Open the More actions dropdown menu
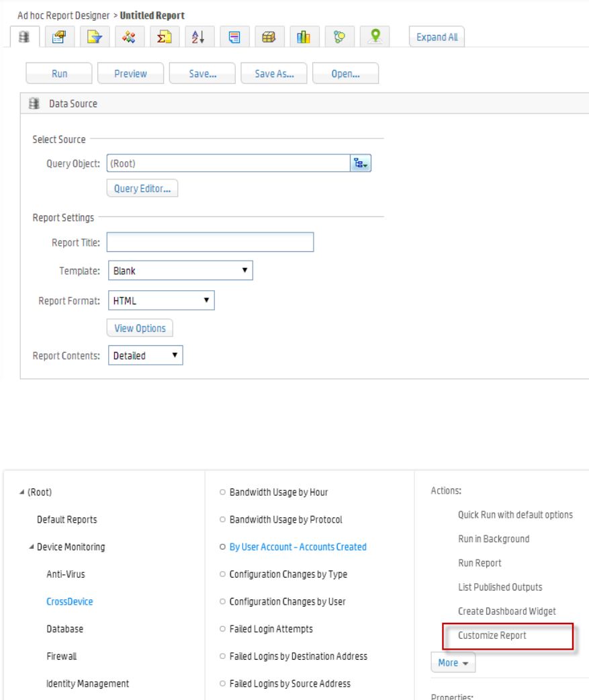 point(453,663)
